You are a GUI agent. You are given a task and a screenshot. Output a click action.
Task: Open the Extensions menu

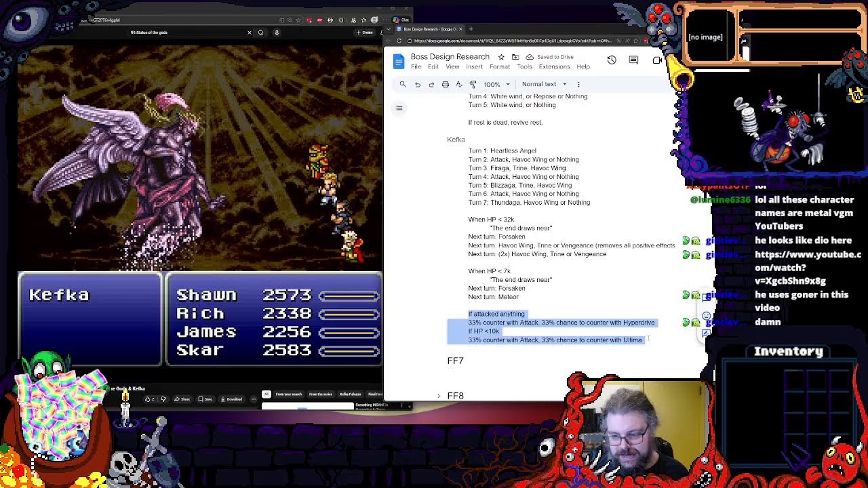pyautogui.click(x=554, y=67)
